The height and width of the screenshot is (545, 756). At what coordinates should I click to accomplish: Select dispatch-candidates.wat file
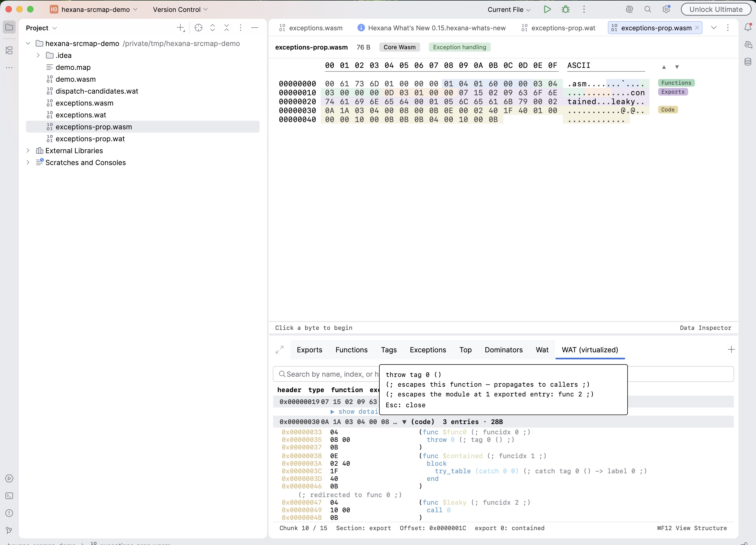97,91
